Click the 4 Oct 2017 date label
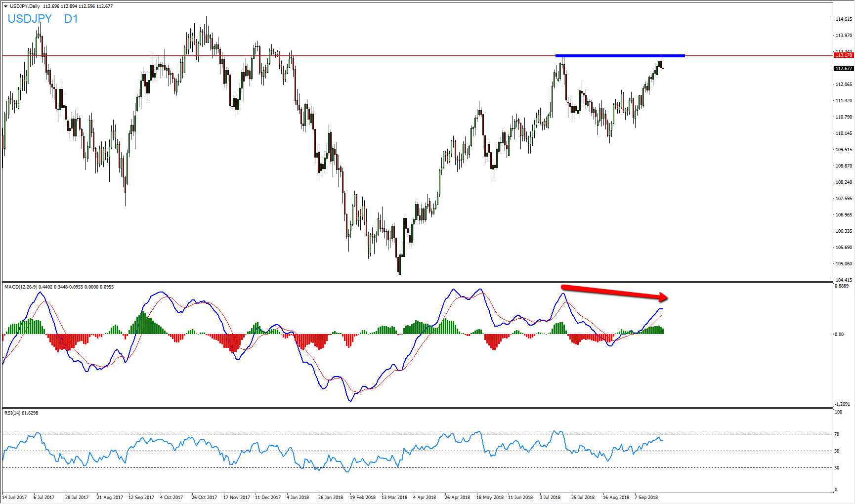The width and height of the screenshot is (855, 504). 171,498
